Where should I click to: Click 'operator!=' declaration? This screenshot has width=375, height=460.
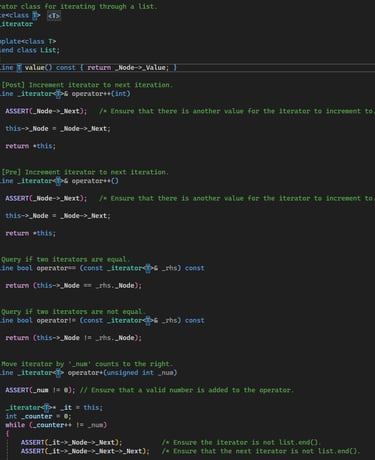tap(56, 320)
